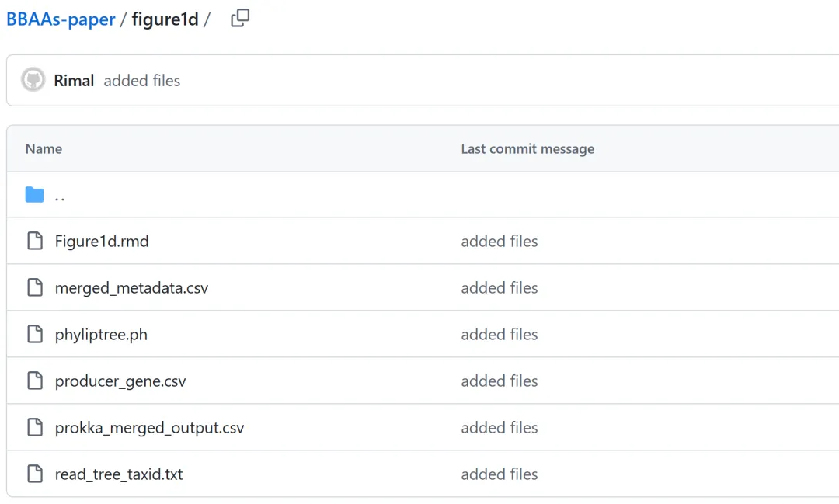Click the file icon beside prokka_merged_output.csv
The width and height of the screenshot is (839, 504).
(x=34, y=428)
